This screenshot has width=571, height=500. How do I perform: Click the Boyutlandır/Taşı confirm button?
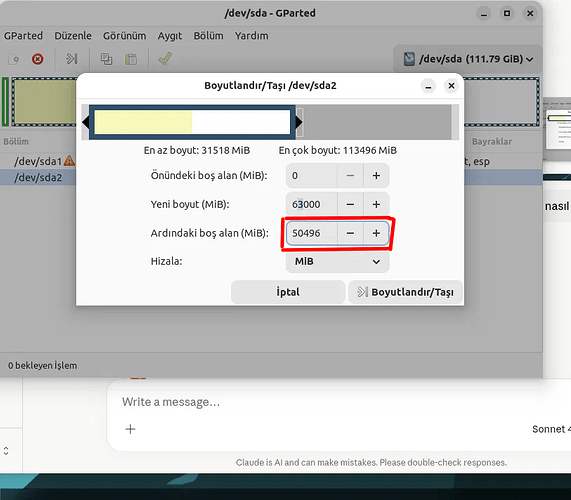[x=405, y=292]
